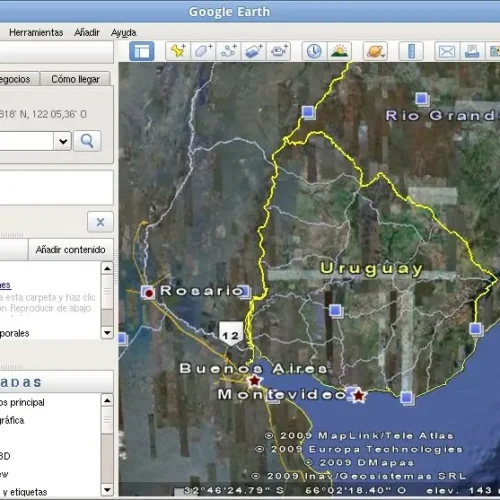Click the route 12 shield marker
The width and height of the screenshot is (500, 500).
pyautogui.click(x=231, y=334)
